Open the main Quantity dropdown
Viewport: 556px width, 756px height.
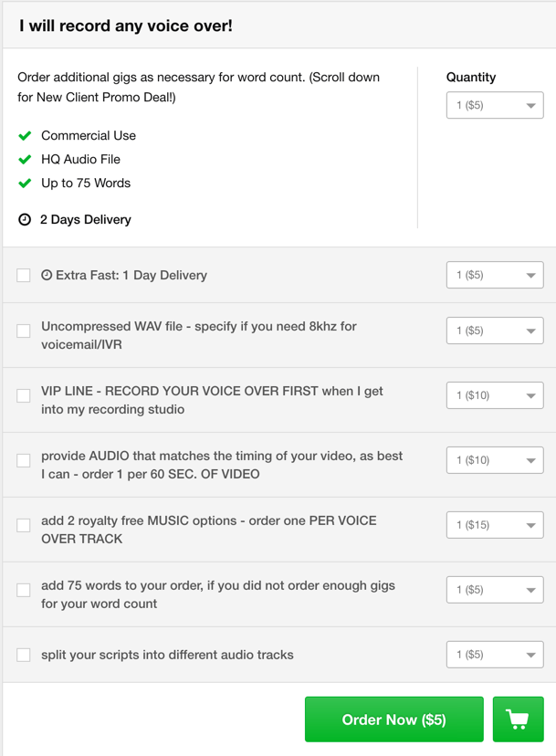tap(495, 105)
